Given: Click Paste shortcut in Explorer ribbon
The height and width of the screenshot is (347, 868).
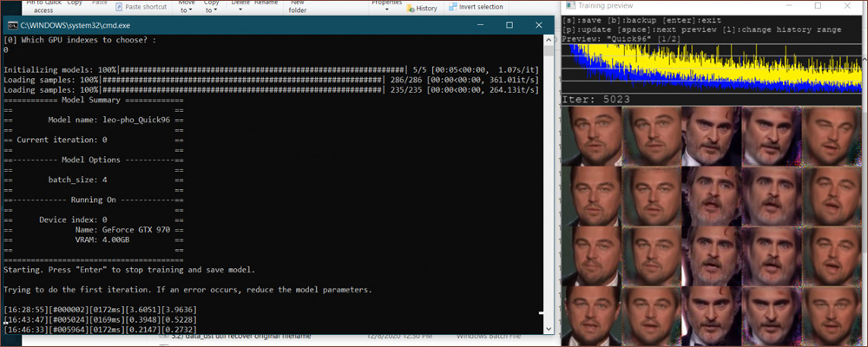Looking at the screenshot, I should pyautogui.click(x=141, y=7).
